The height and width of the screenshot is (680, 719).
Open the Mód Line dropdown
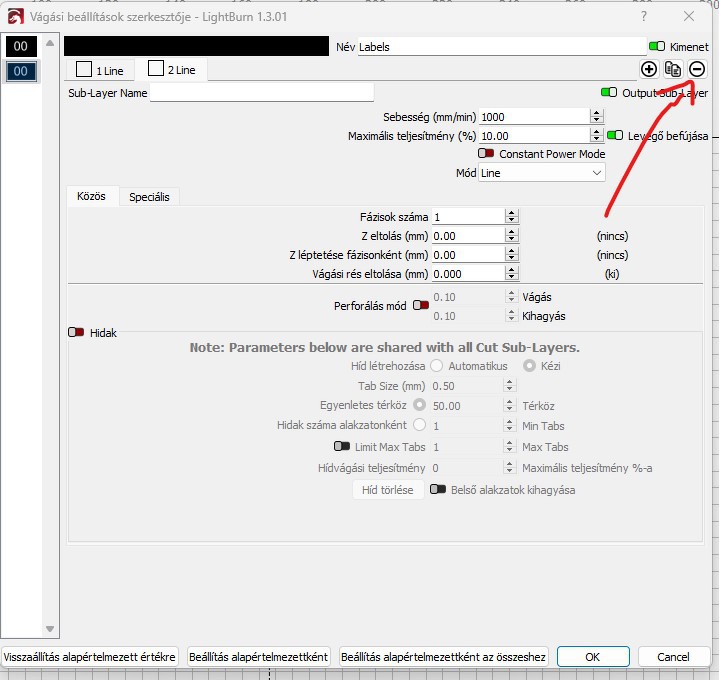pyautogui.click(x=542, y=173)
